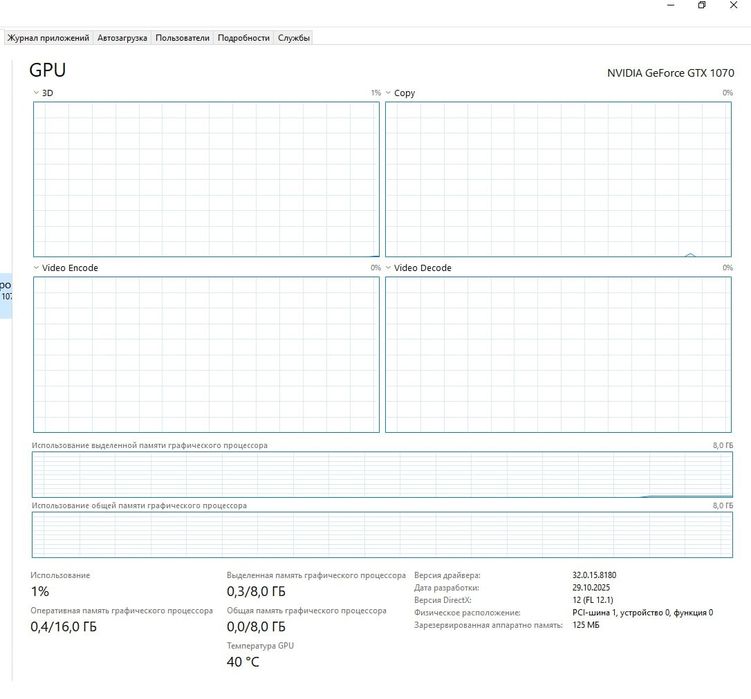Click the 0% reading beside the Copy graph
Screen dimensions: 751x699
[x=728, y=92]
